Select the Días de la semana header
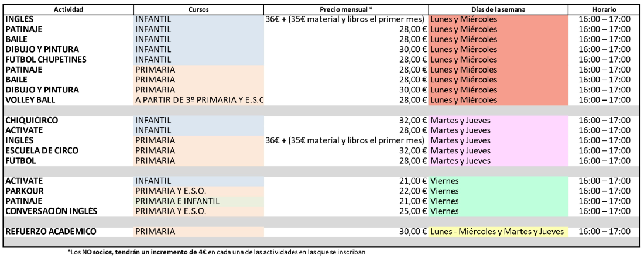 (x=498, y=10)
